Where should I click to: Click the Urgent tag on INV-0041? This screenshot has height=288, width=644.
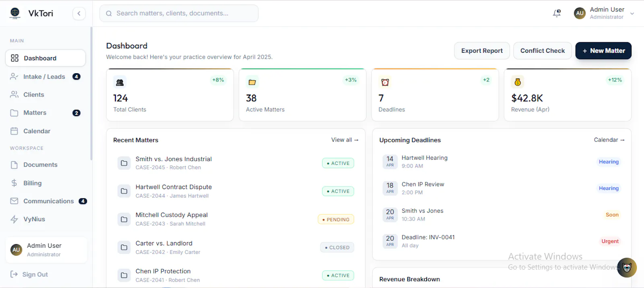click(610, 241)
